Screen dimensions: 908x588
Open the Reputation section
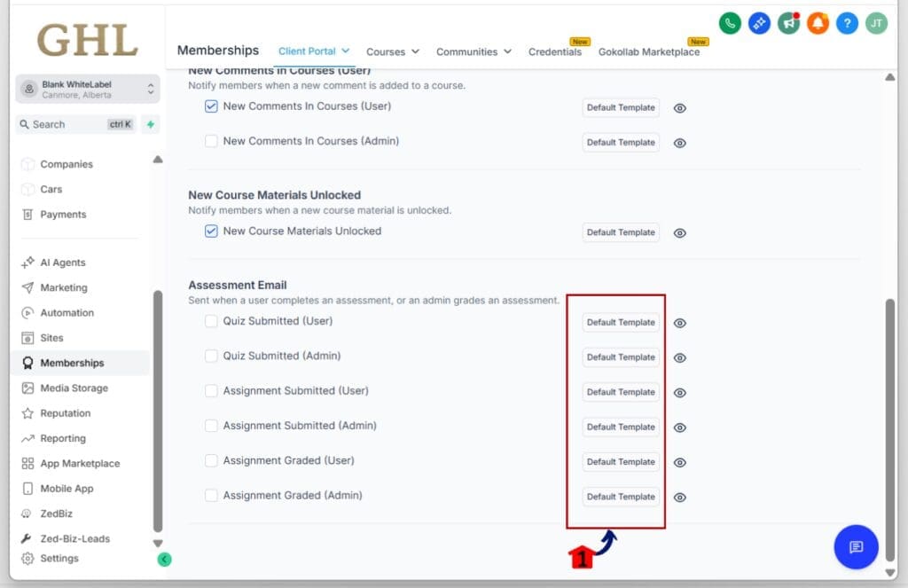coord(68,413)
